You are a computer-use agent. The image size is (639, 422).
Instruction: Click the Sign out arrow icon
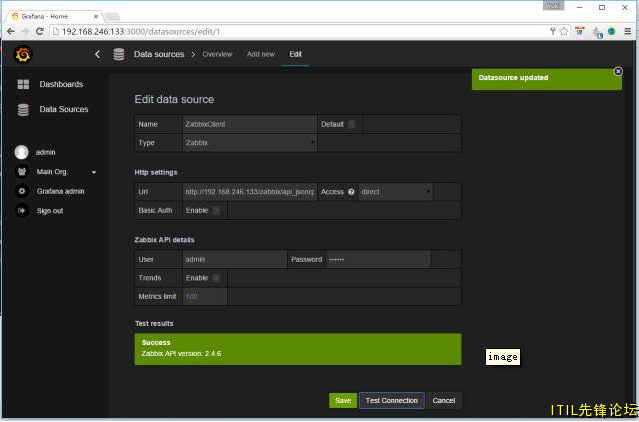(22, 211)
